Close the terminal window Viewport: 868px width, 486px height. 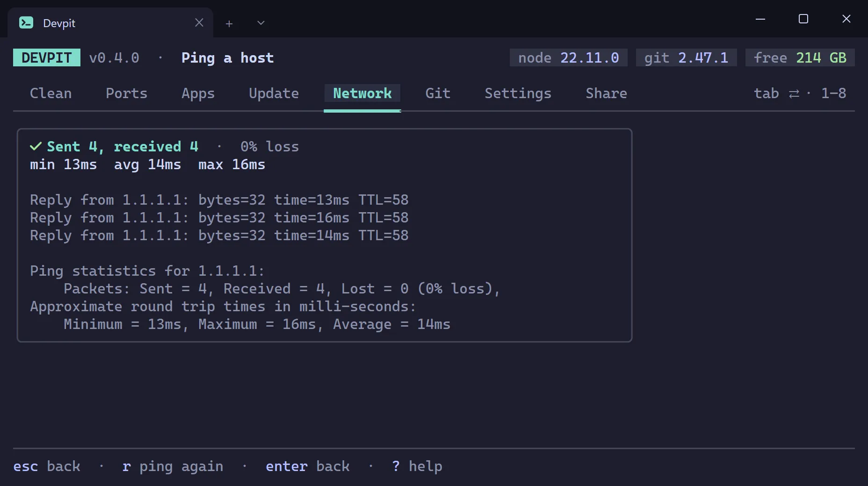point(846,19)
